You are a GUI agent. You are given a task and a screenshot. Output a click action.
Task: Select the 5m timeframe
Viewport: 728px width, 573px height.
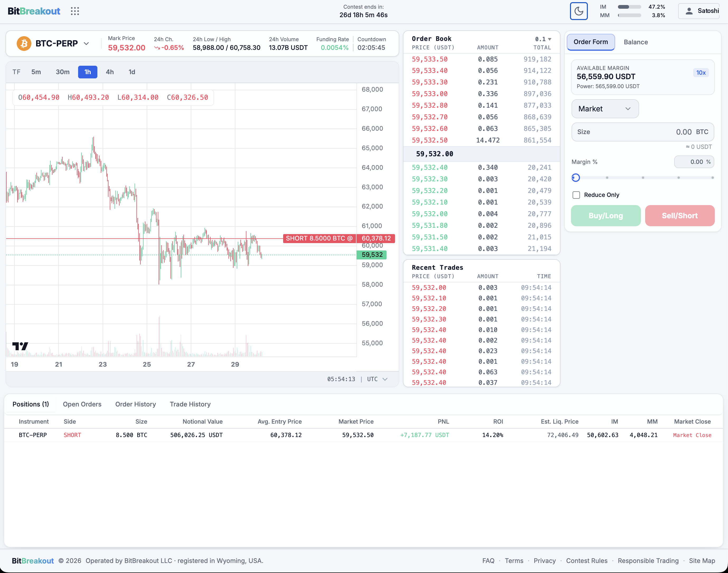(x=36, y=72)
